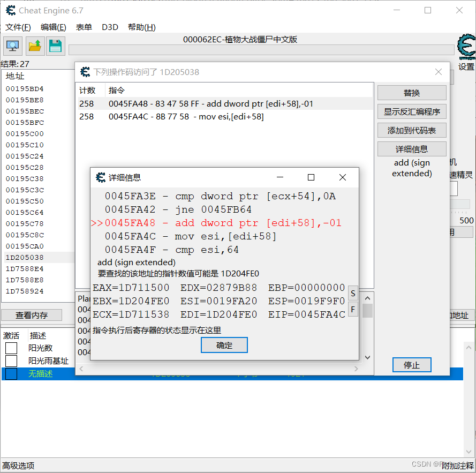Confirm with the 确定 button
Viewport: 476px width, 473px height.
click(224, 345)
